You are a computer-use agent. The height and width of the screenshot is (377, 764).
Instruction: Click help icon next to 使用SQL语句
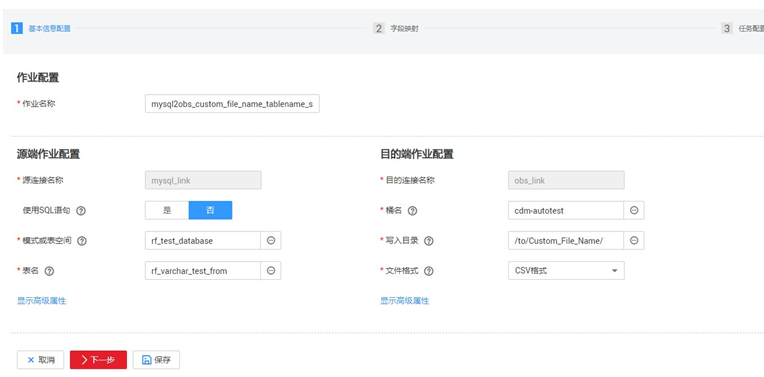[81, 211]
